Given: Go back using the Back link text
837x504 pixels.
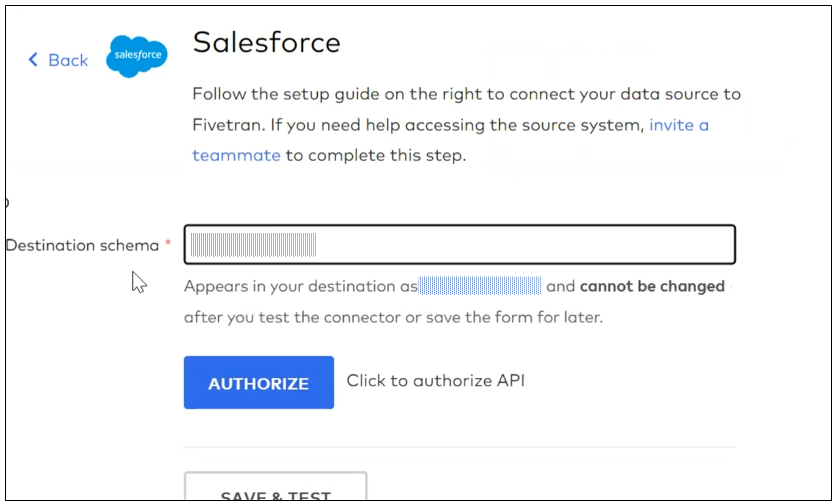Looking at the screenshot, I should (x=68, y=60).
